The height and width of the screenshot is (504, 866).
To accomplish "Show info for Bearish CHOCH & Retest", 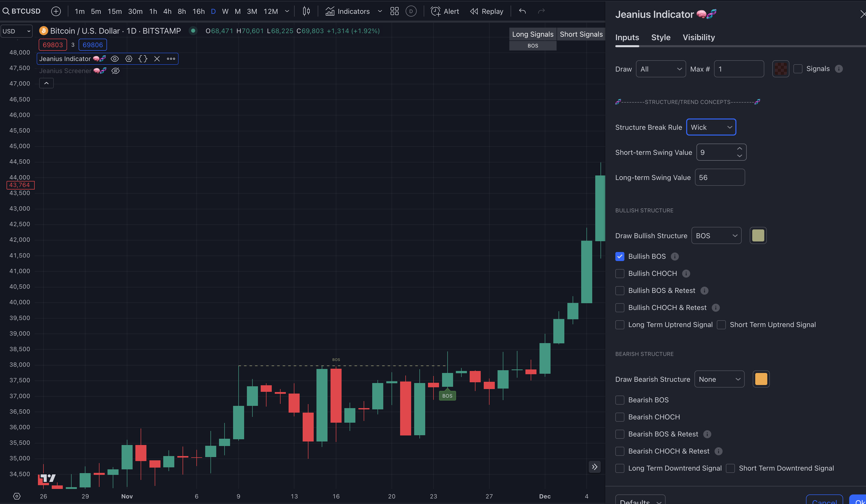I will click(x=718, y=451).
